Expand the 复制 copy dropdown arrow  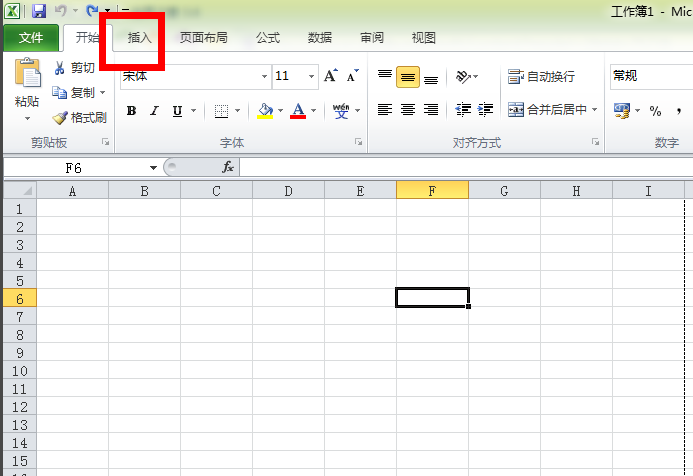point(103,93)
